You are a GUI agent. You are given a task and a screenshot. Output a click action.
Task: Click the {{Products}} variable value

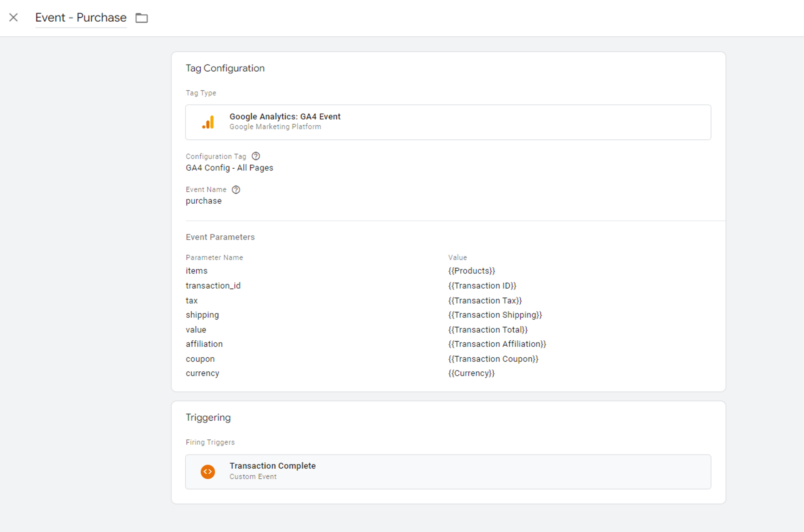(471, 271)
